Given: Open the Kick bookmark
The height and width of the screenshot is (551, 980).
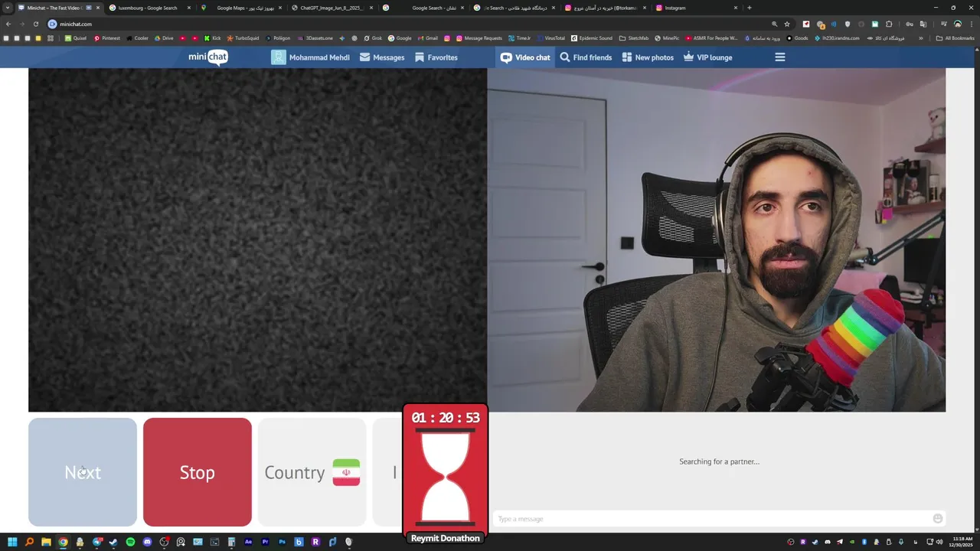Looking at the screenshot, I should pyautogui.click(x=212, y=38).
